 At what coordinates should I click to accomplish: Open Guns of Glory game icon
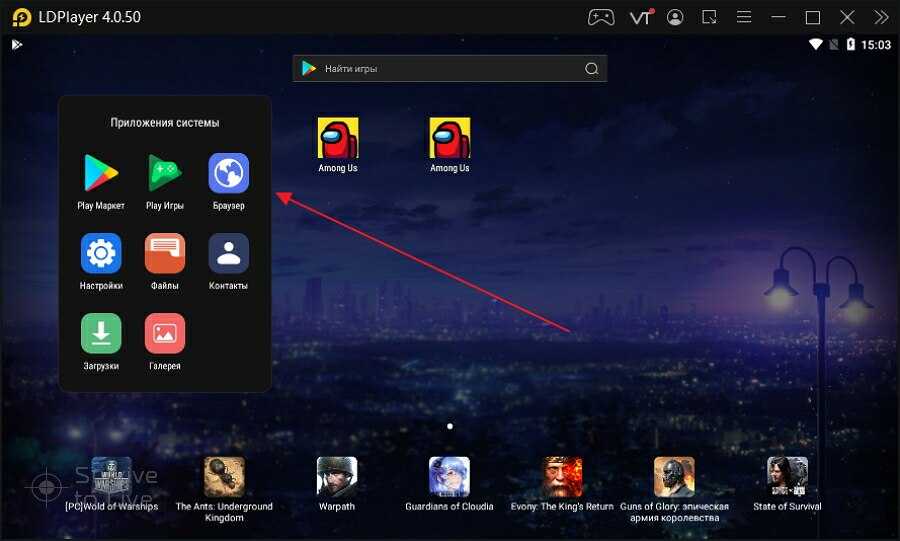[x=674, y=477]
